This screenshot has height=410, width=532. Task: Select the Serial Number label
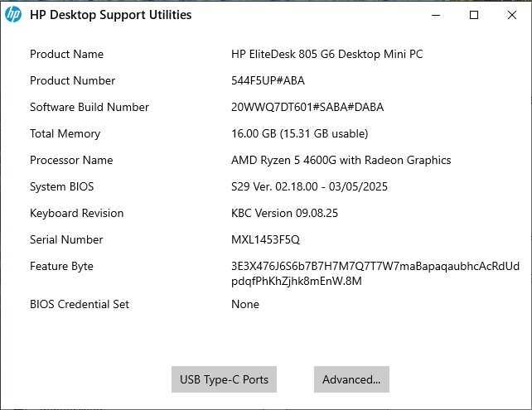click(66, 239)
